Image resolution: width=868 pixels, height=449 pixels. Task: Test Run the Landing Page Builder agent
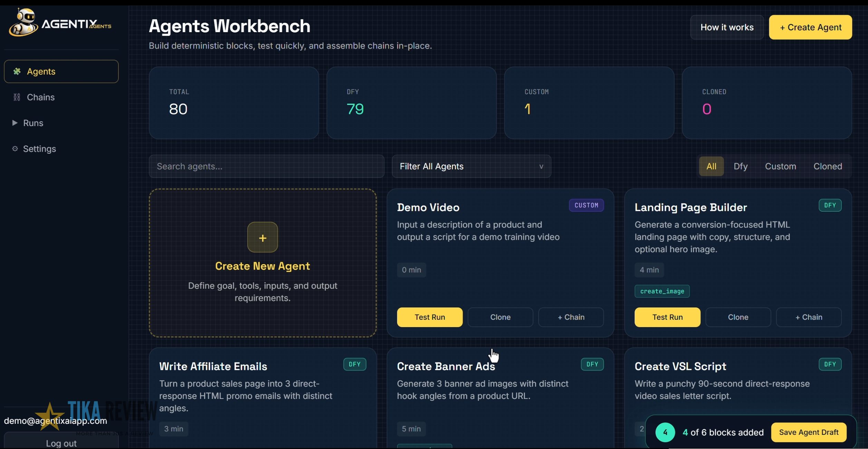point(667,317)
